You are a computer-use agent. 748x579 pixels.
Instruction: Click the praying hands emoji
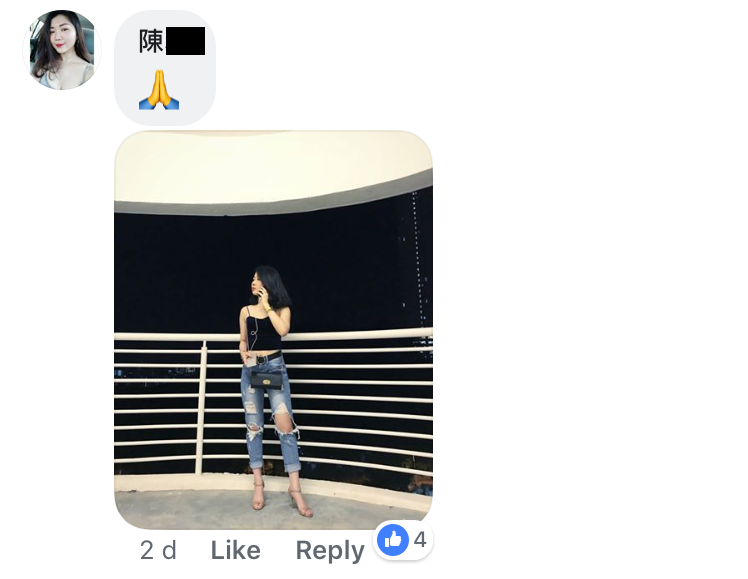pos(159,90)
